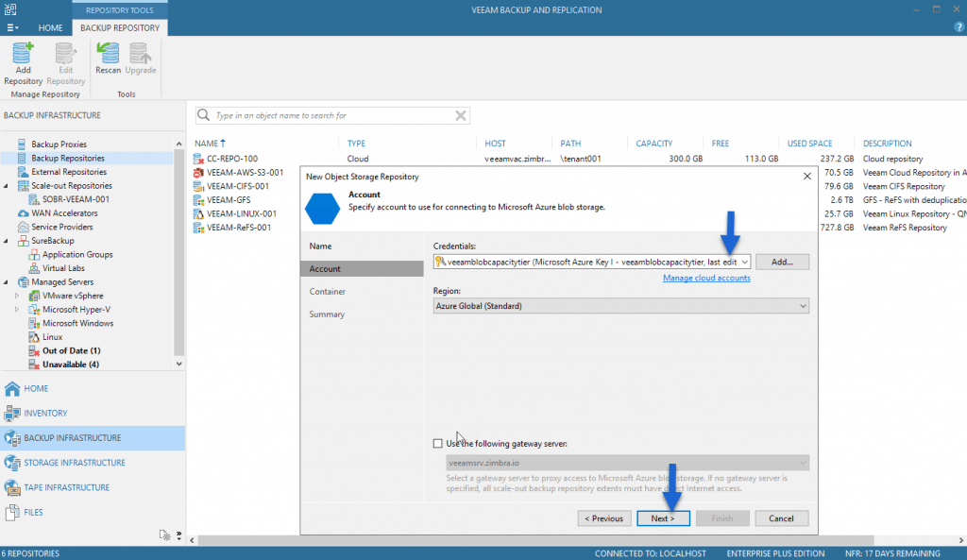The width and height of the screenshot is (967, 560).
Task: Select Backup Repositories tree node
Action: (x=68, y=158)
